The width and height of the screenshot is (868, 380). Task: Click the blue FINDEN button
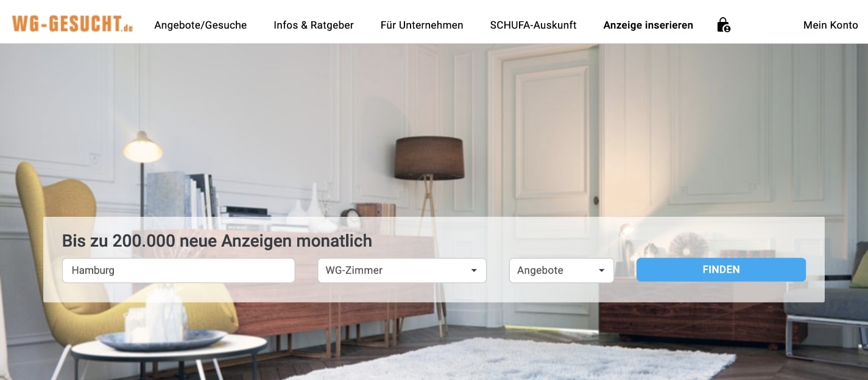pyautogui.click(x=721, y=270)
